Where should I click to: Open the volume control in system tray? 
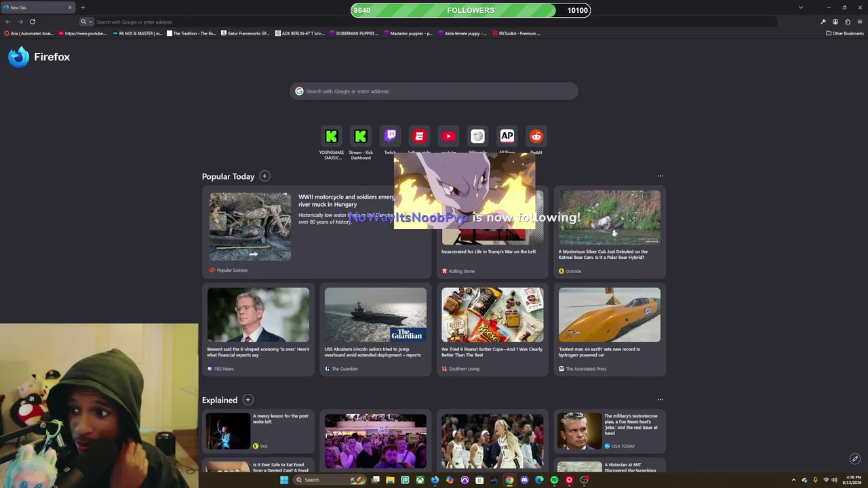[834, 480]
